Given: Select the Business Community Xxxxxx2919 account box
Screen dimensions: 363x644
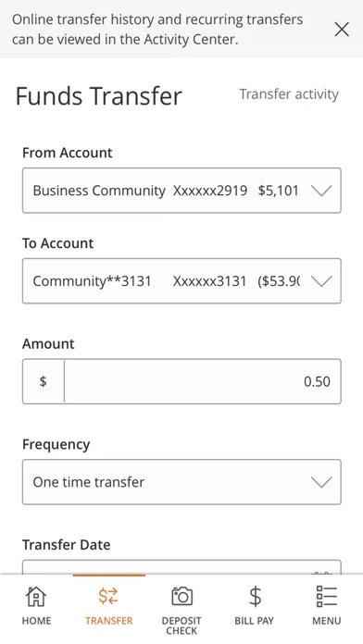Looking at the screenshot, I should click(x=181, y=191).
